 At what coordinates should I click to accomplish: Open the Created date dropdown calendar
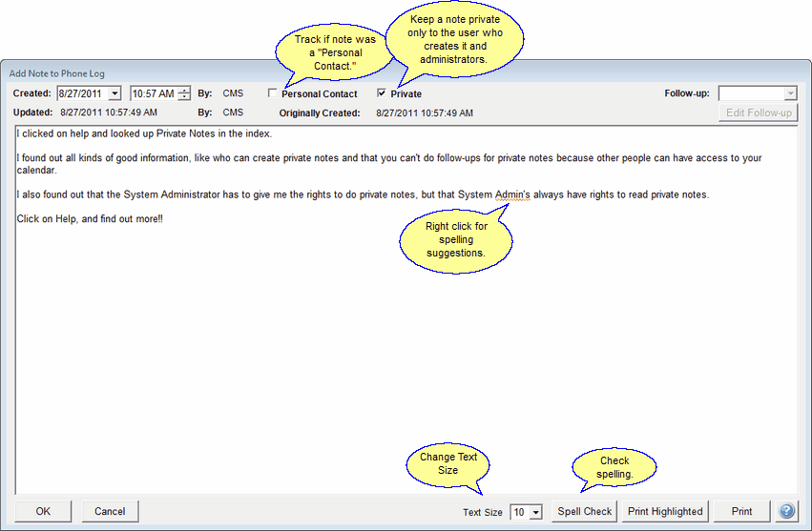[x=115, y=93]
